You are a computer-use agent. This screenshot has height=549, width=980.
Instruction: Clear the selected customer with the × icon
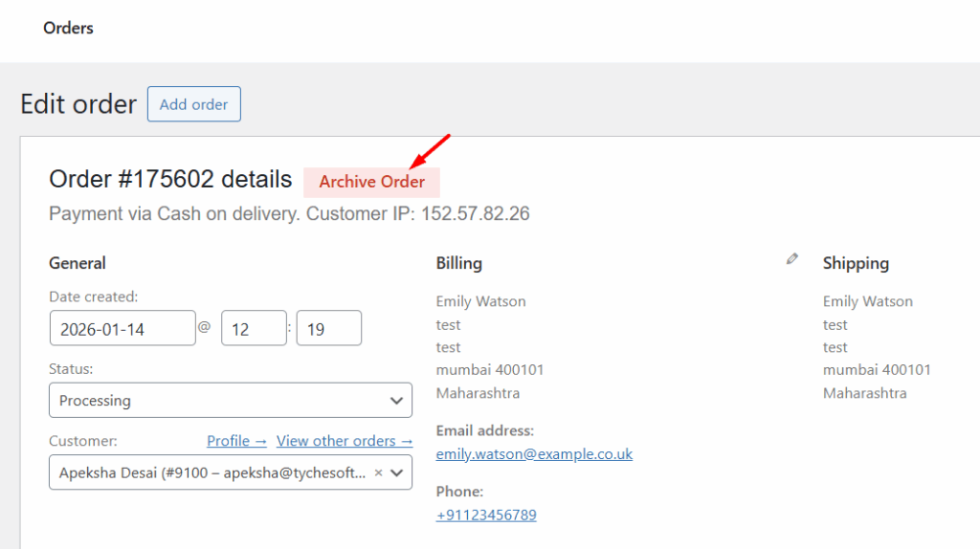tap(378, 472)
